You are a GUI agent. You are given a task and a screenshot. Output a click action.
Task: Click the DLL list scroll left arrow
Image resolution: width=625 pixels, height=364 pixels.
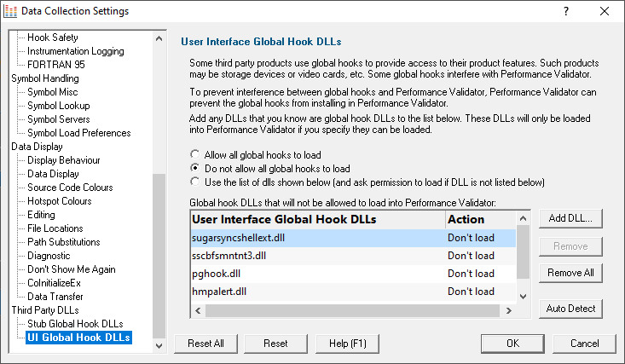[198, 310]
